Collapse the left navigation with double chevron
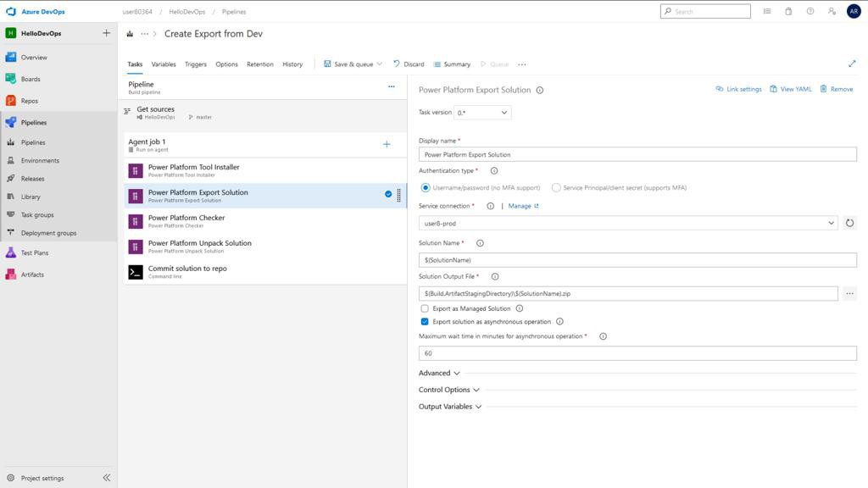The width and height of the screenshot is (868, 488). click(x=106, y=478)
